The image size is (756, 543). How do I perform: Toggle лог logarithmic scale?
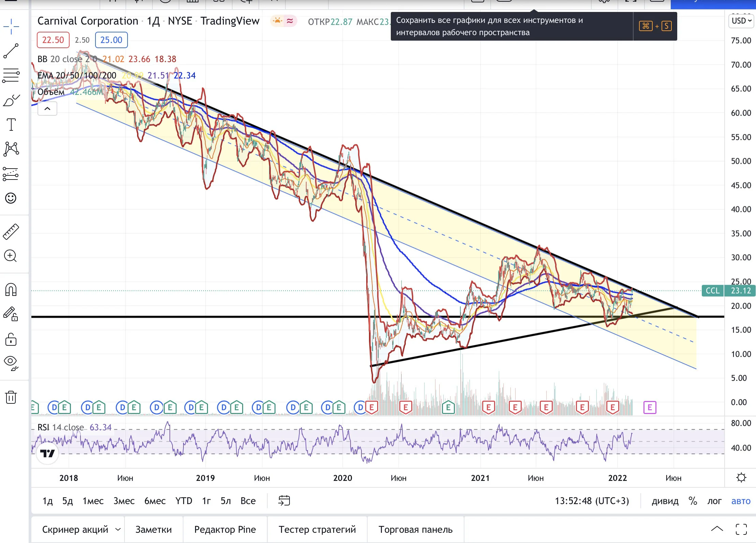714,501
